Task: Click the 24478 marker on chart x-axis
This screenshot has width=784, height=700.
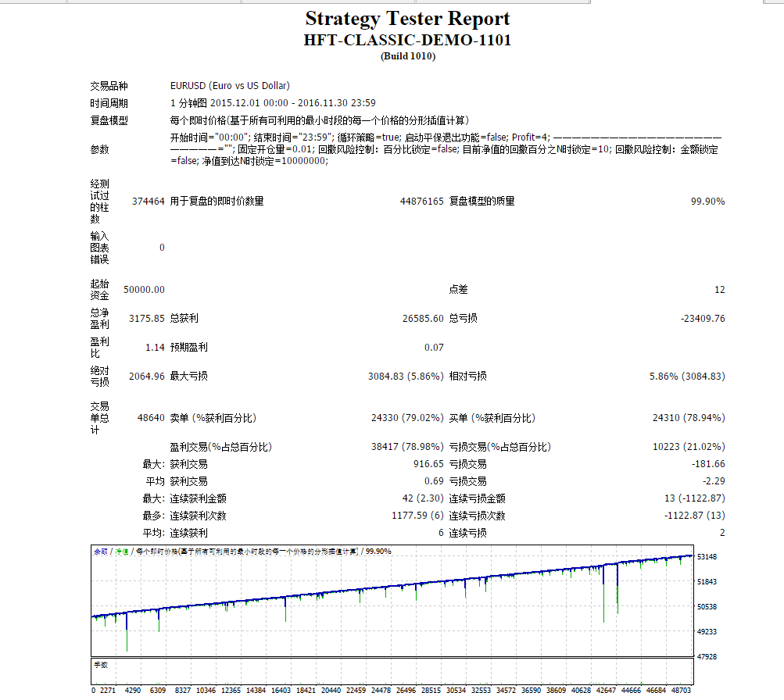Action: coord(381,691)
